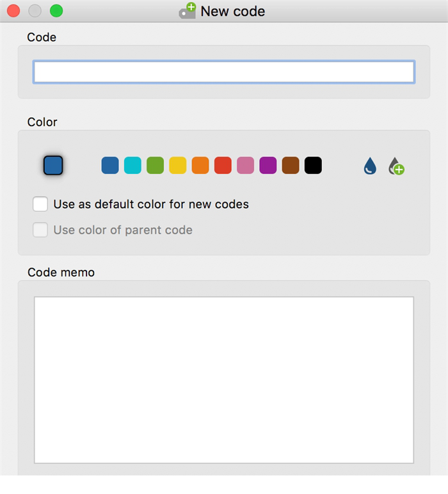Choose the purple color swatch
This screenshot has height=494, width=448.
click(x=268, y=166)
